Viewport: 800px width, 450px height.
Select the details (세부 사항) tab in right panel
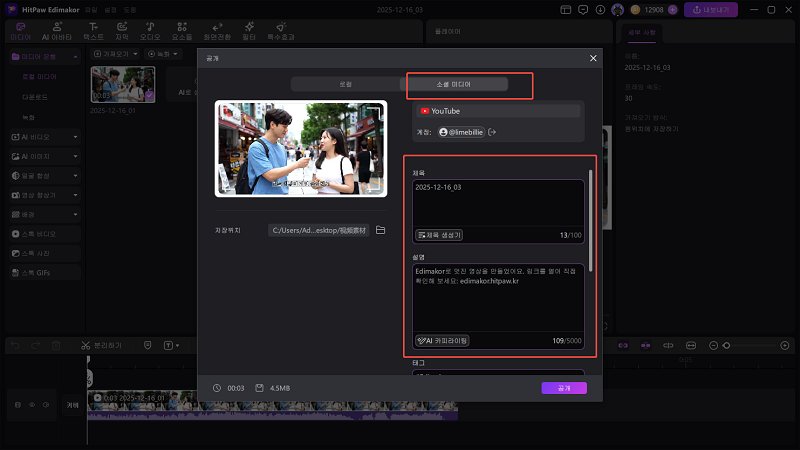coord(641,33)
